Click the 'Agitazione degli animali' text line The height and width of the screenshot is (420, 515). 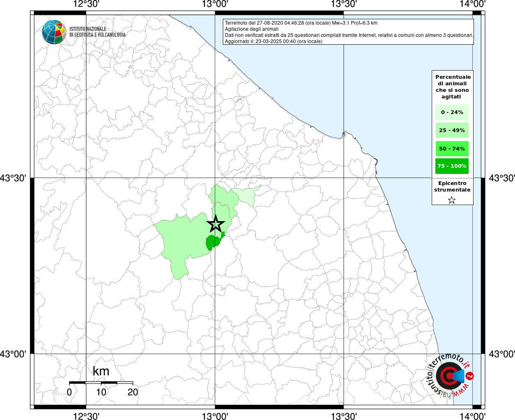coord(252,29)
